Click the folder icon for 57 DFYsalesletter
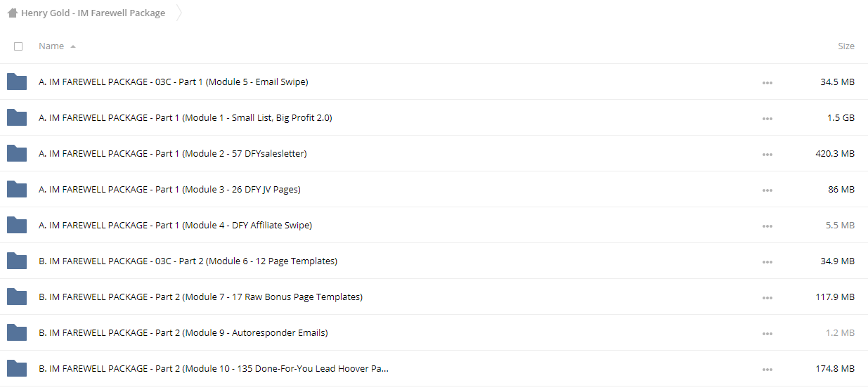Viewport: 868px width, 390px height. click(17, 153)
